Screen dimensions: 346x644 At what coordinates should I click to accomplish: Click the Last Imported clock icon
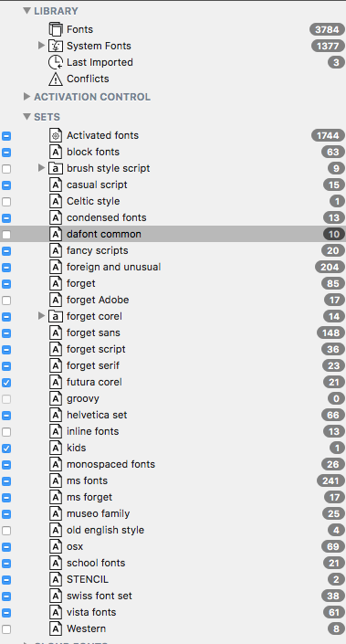(56, 62)
